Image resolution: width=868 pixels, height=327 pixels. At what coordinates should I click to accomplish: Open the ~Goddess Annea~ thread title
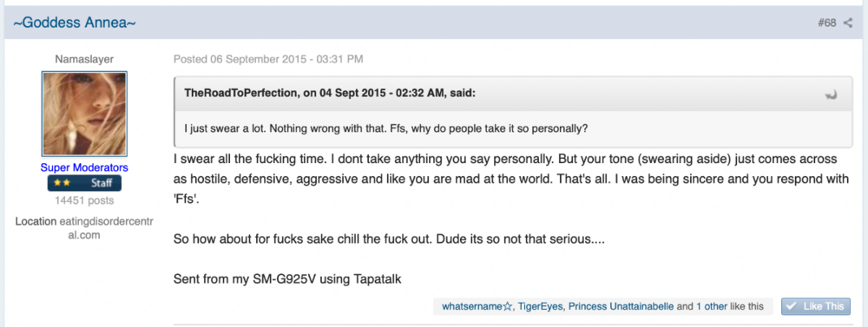point(75,23)
